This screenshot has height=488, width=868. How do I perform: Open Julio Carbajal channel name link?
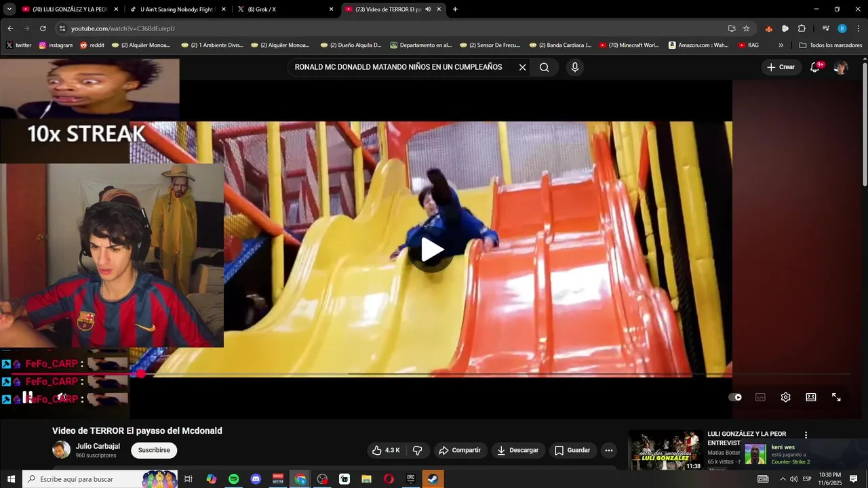(x=98, y=446)
